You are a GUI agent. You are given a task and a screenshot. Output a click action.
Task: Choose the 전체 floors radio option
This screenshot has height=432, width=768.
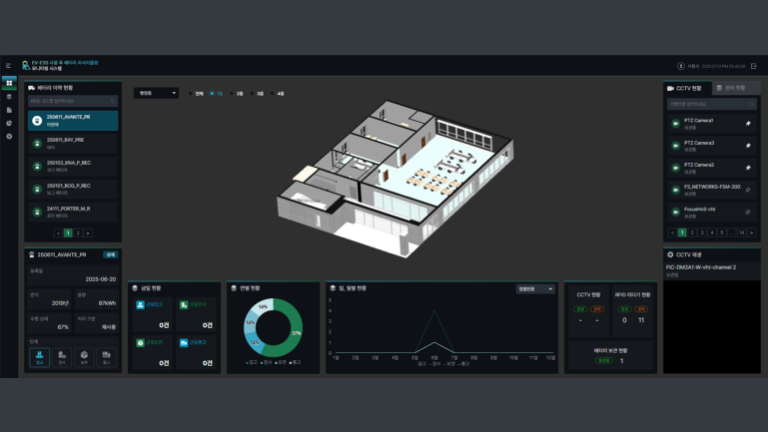192,93
